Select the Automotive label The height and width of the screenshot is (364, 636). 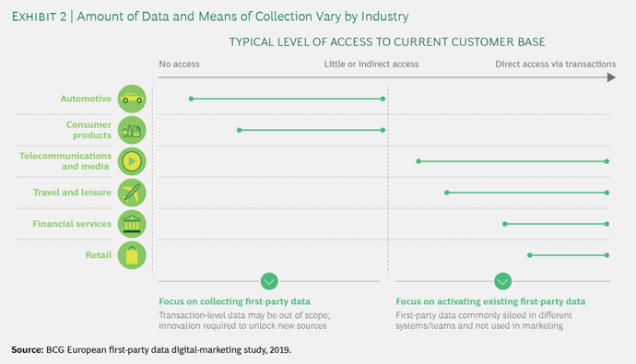[x=86, y=99]
